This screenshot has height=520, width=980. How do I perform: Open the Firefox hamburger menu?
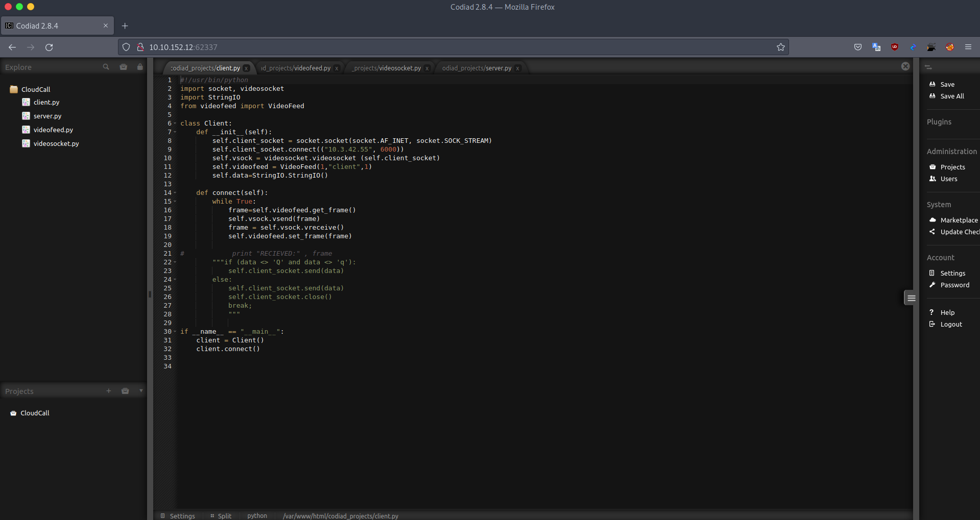[968, 47]
